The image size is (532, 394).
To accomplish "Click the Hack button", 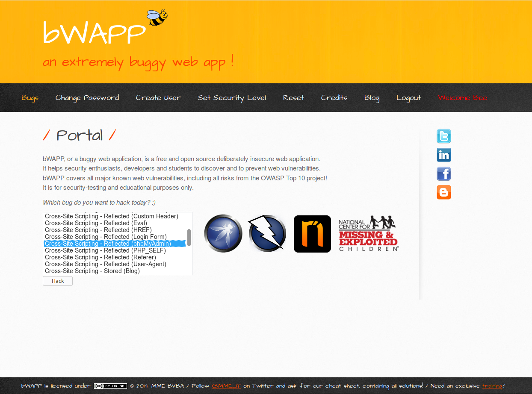I will pos(58,281).
